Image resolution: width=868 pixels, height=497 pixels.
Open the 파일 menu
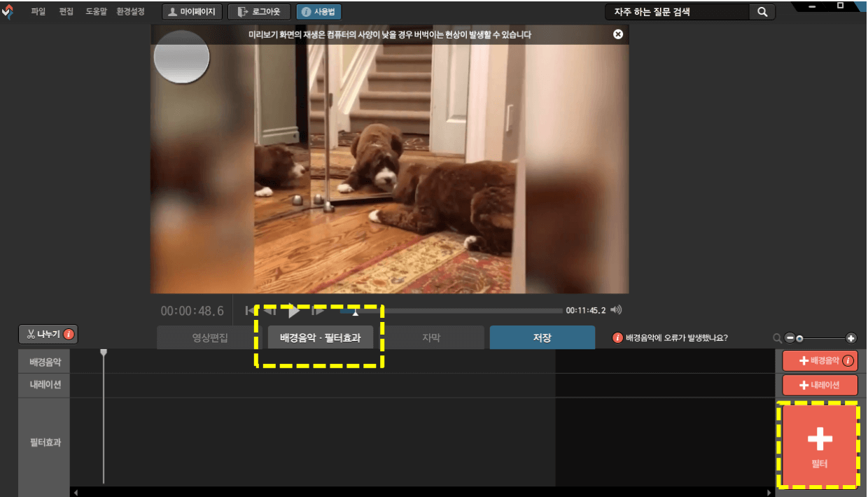pyautogui.click(x=38, y=12)
